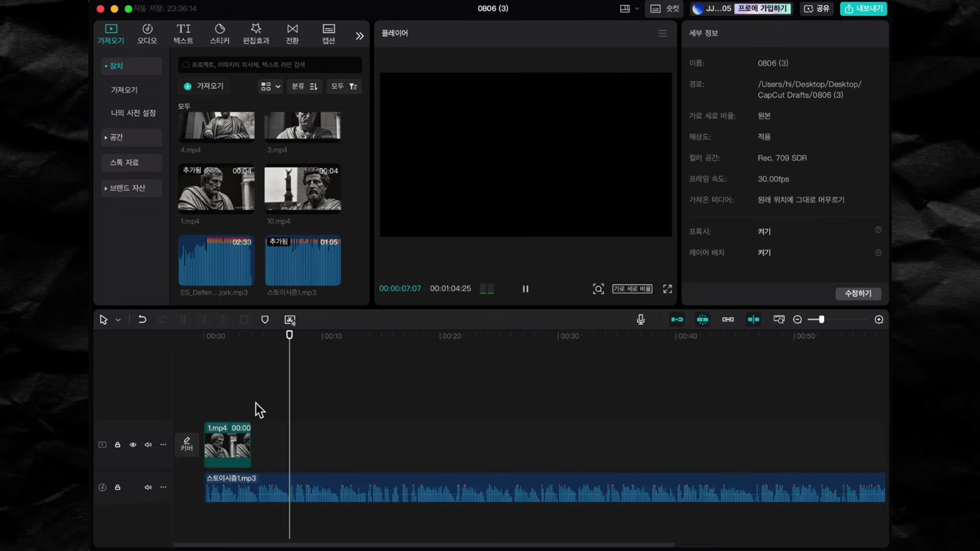This screenshot has width=980, height=551.
Task: Mute the audio track
Action: pyautogui.click(x=148, y=488)
